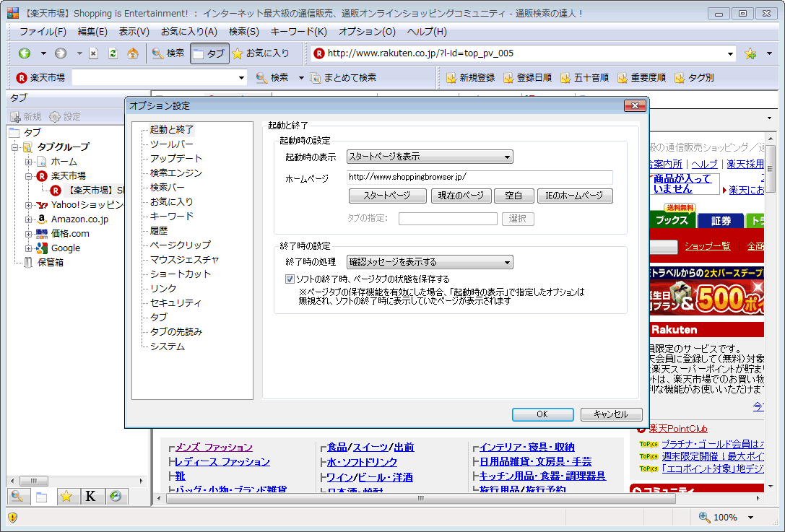This screenshot has height=532, width=785.
Task: Click OK in the option dialog
Action: (542, 414)
